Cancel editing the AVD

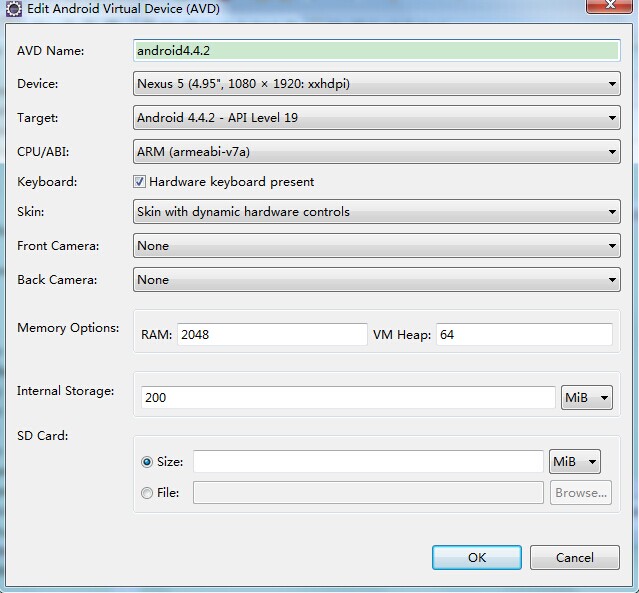point(575,558)
